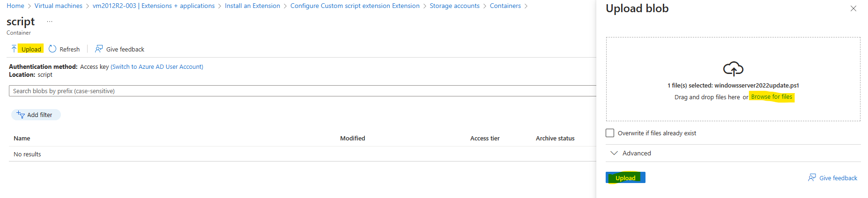This screenshot has height=198, width=868.
Task: Close the Upload blob panel
Action: (853, 8)
